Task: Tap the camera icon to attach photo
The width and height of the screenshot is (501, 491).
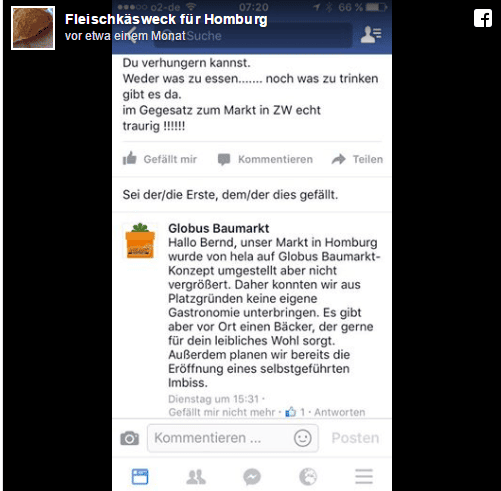Action: pyautogui.click(x=129, y=438)
